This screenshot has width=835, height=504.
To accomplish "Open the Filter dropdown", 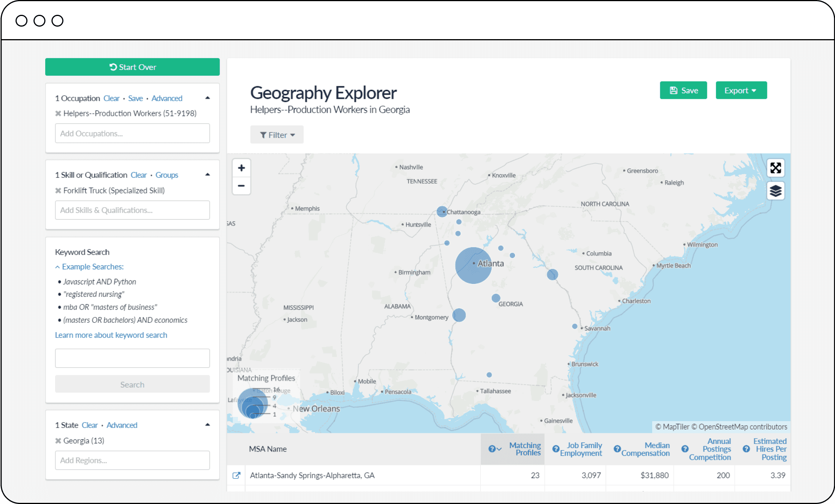I will (277, 135).
